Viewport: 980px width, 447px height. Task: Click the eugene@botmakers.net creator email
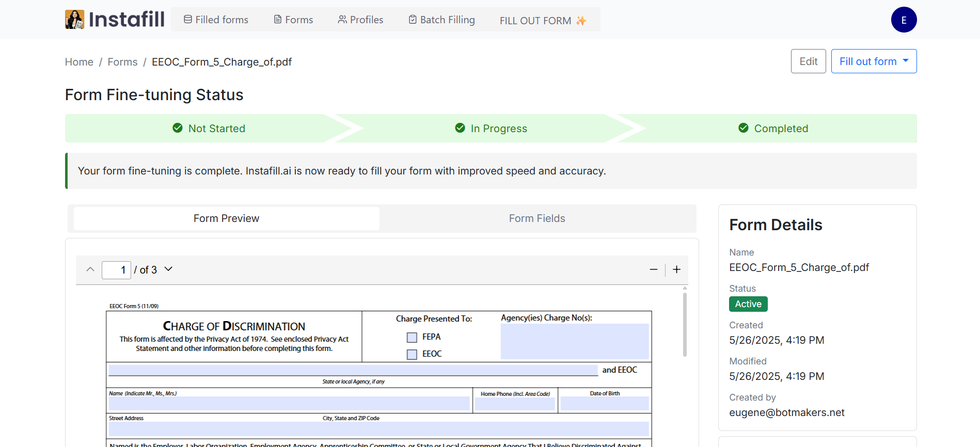pyautogui.click(x=787, y=412)
